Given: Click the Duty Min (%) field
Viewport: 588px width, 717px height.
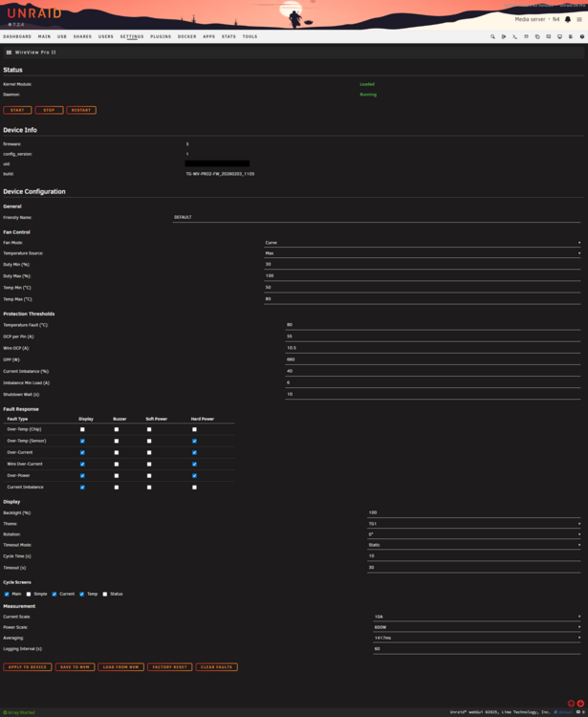Looking at the screenshot, I should click(423, 264).
